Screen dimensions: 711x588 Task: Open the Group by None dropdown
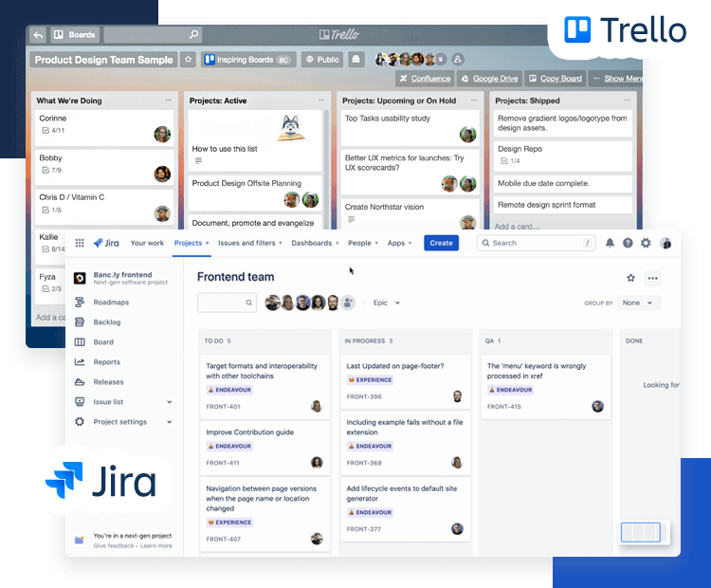tap(638, 303)
